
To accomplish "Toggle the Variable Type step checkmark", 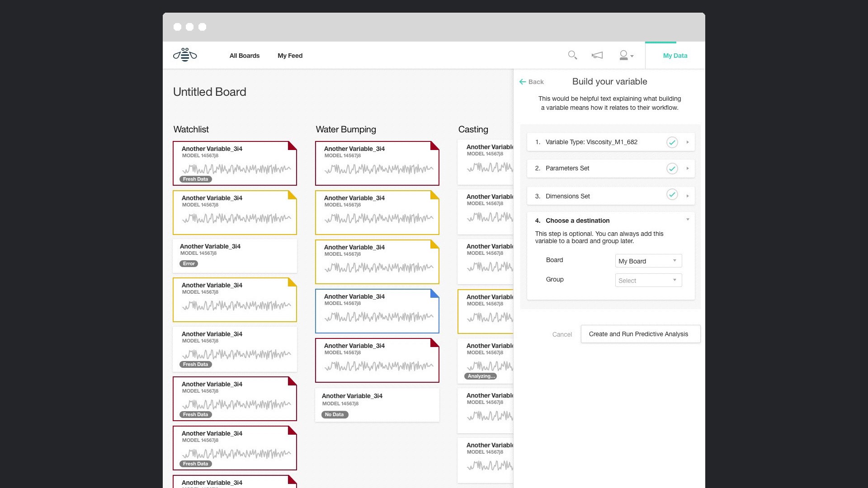I will pyautogui.click(x=672, y=142).
